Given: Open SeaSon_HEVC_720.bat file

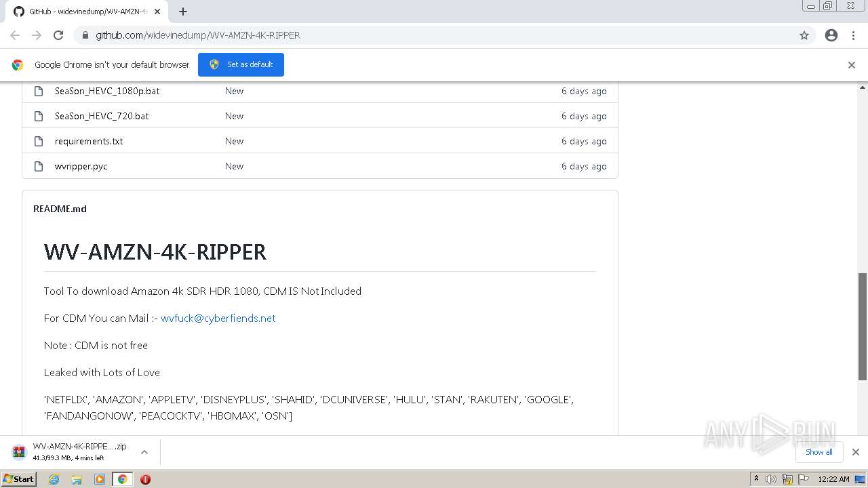Looking at the screenshot, I should [x=102, y=116].
